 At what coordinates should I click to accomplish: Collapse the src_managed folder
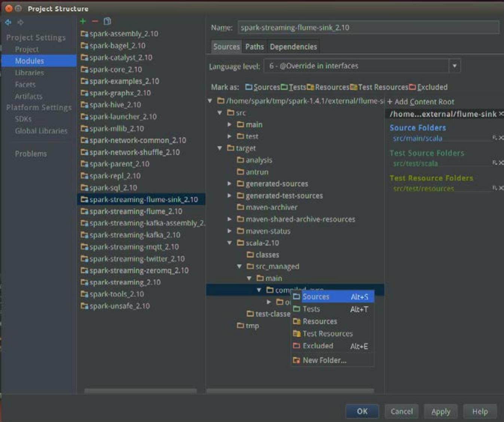click(x=239, y=267)
